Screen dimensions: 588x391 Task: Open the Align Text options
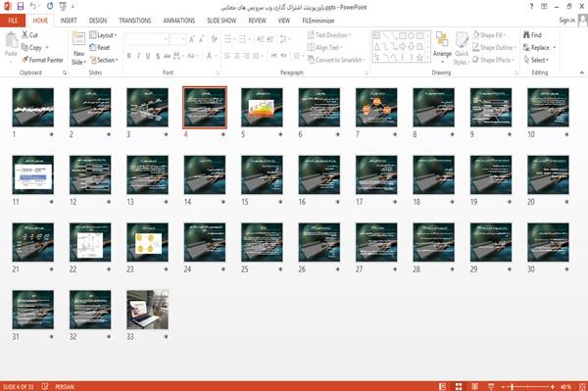coord(323,48)
